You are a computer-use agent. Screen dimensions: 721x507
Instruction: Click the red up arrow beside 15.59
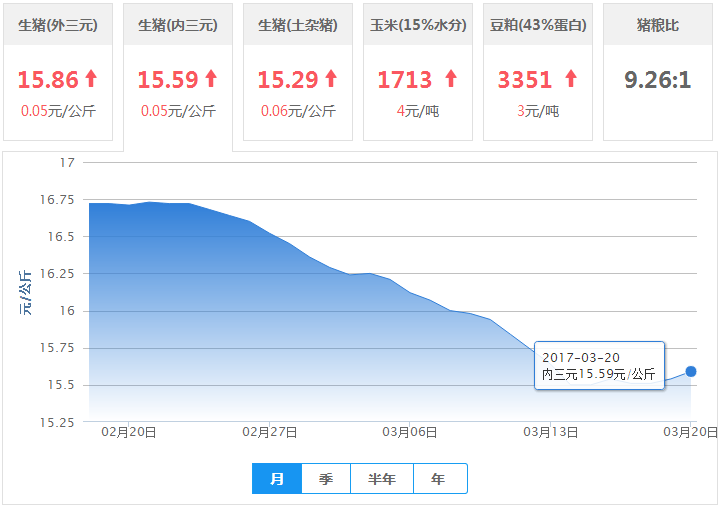211,79
